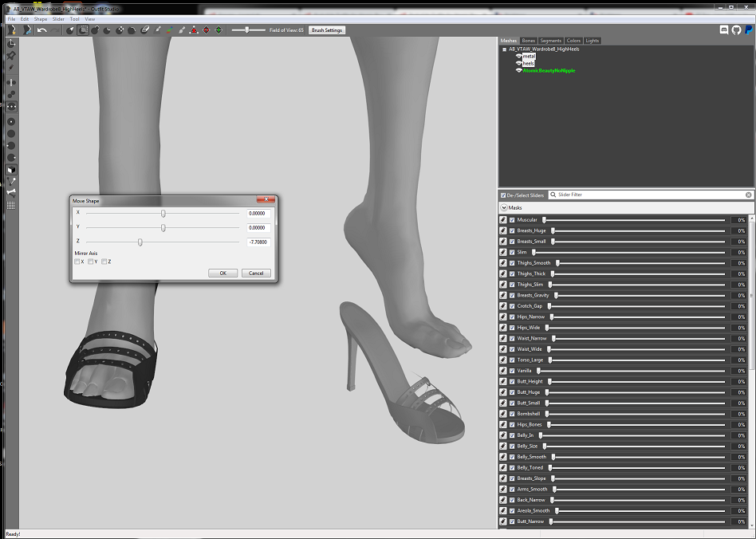Open Brush Settings

pyautogui.click(x=327, y=30)
